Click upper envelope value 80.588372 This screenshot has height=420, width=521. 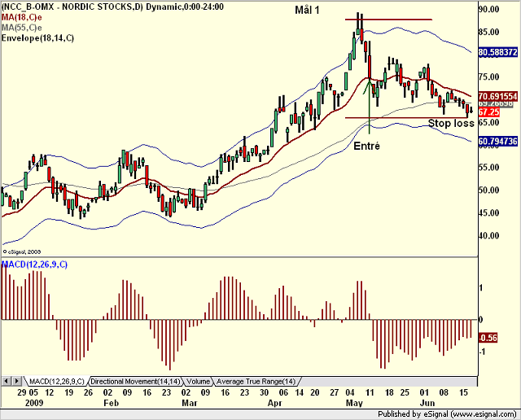click(498, 52)
